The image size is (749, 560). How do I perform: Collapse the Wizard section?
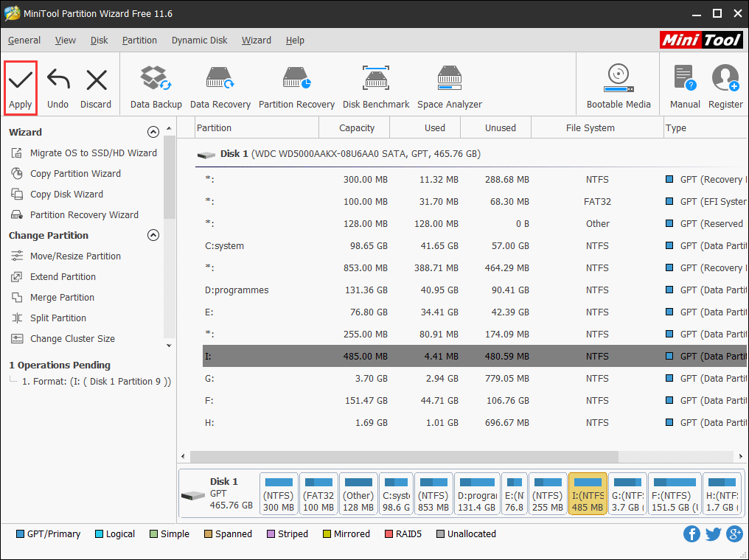click(153, 132)
